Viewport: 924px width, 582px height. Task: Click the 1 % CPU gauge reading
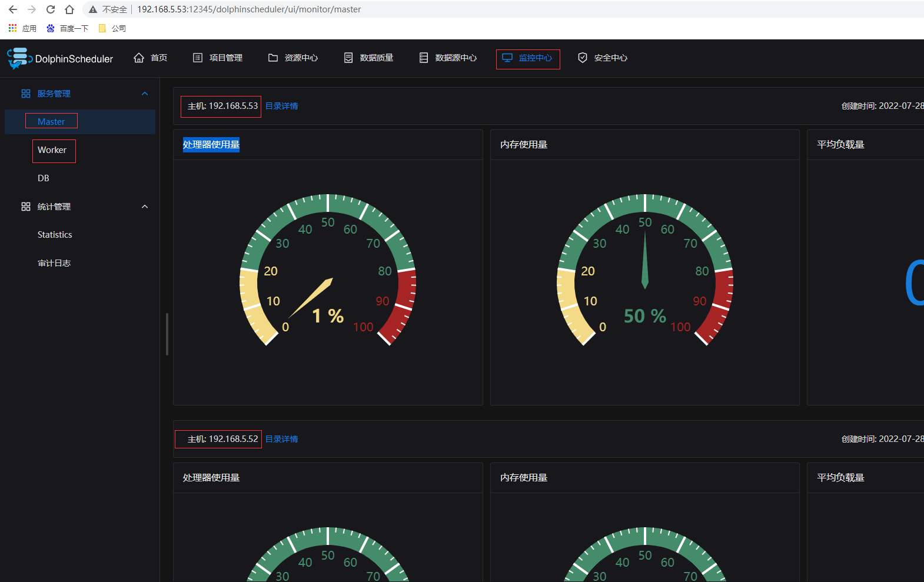pos(328,316)
